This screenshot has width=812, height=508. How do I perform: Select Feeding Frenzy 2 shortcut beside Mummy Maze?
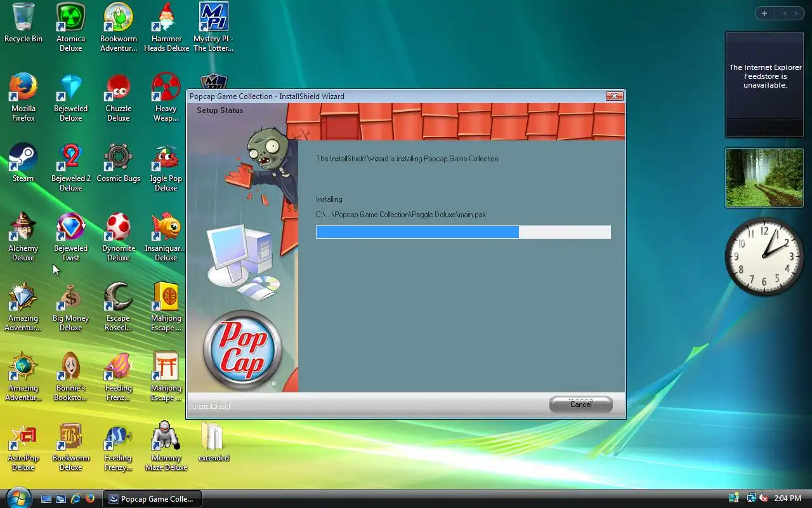[x=119, y=446]
